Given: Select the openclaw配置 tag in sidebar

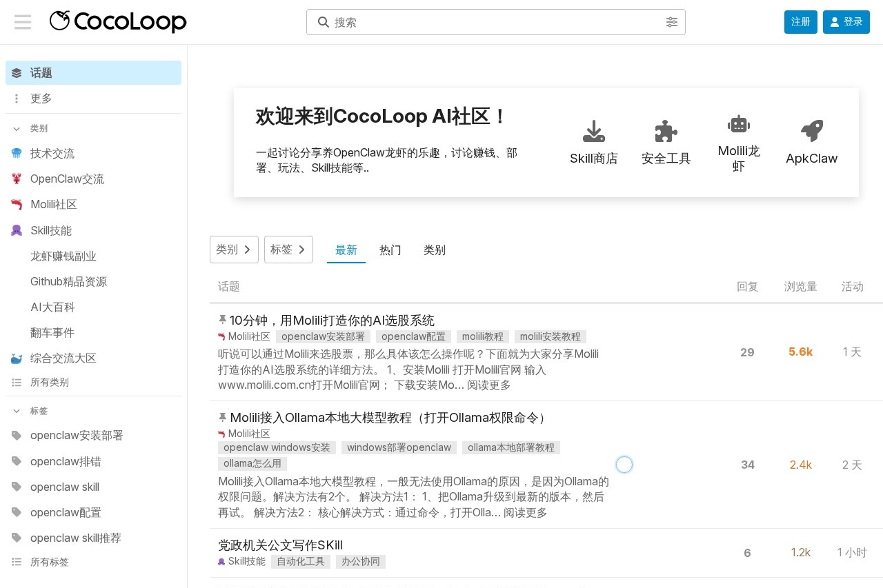Looking at the screenshot, I should coord(65,512).
